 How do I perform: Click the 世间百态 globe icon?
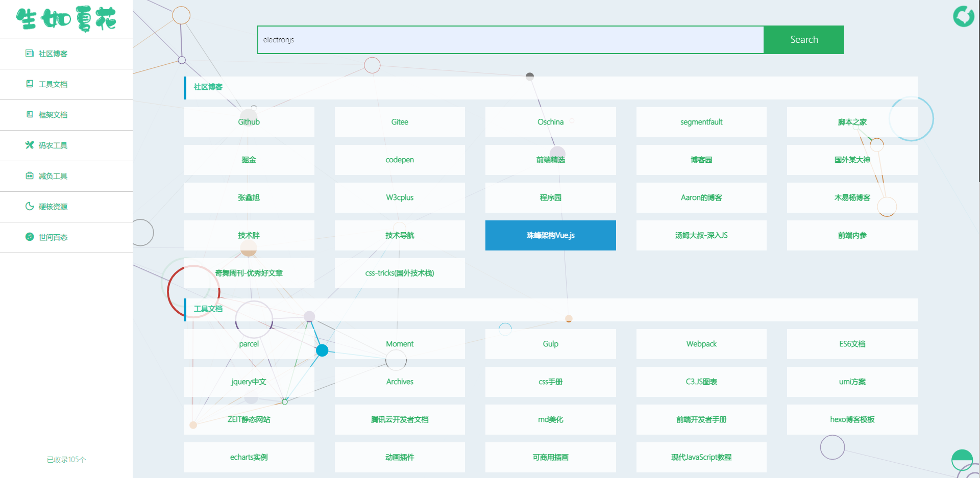[x=29, y=237]
